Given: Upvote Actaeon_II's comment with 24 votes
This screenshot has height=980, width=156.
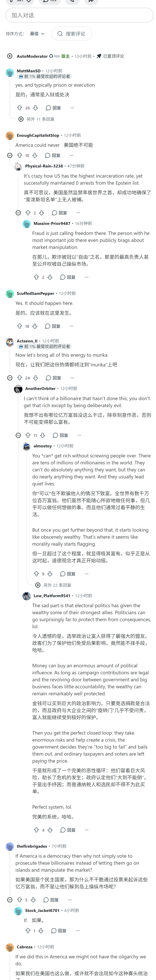Looking at the screenshot, I should (x=20, y=378).
